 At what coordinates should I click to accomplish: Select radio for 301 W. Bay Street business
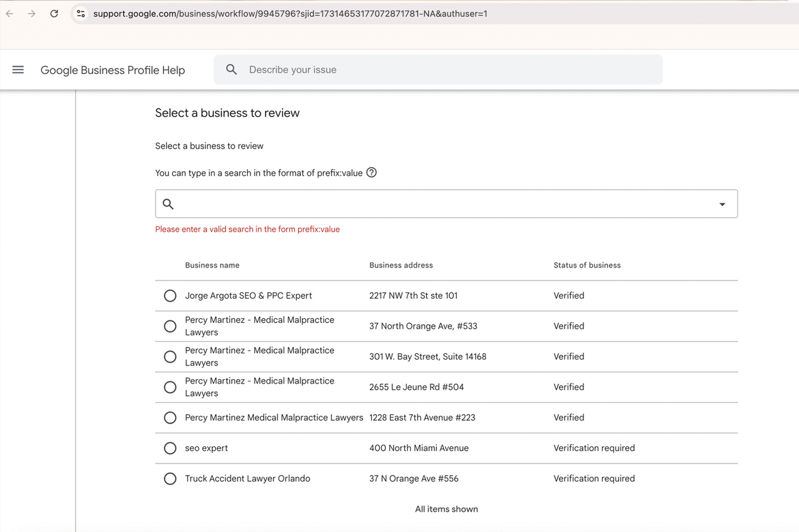point(170,357)
